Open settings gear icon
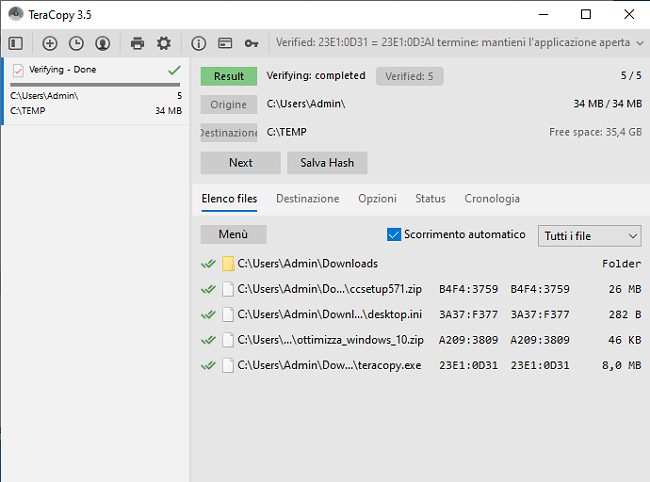Screen dimensions: 650x482 click(x=164, y=44)
